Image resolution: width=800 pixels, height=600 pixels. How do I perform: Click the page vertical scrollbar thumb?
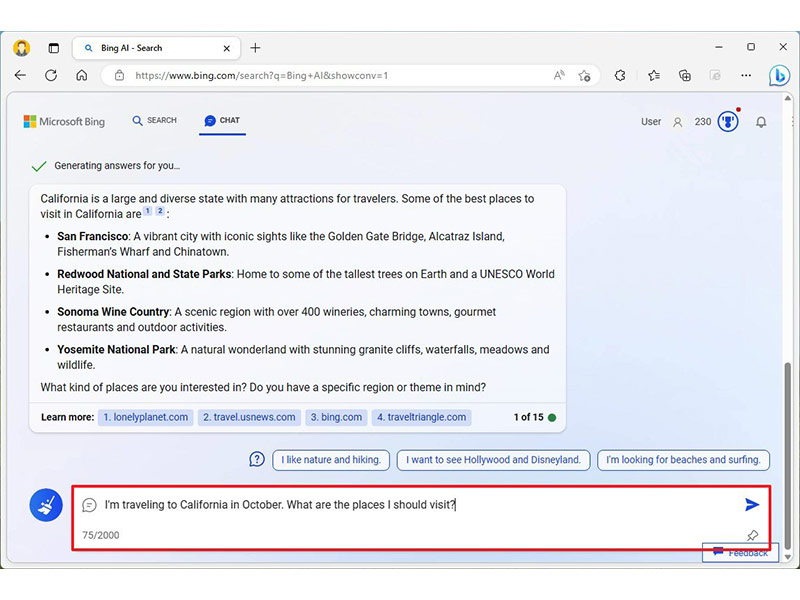pos(788,455)
